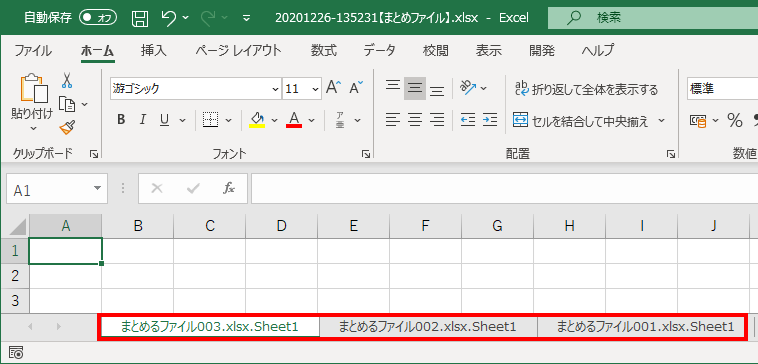Expand underline style options arrow

(x=182, y=120)
